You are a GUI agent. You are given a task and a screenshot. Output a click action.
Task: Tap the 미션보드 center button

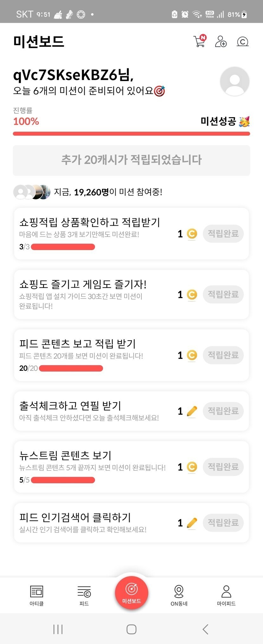131,592
